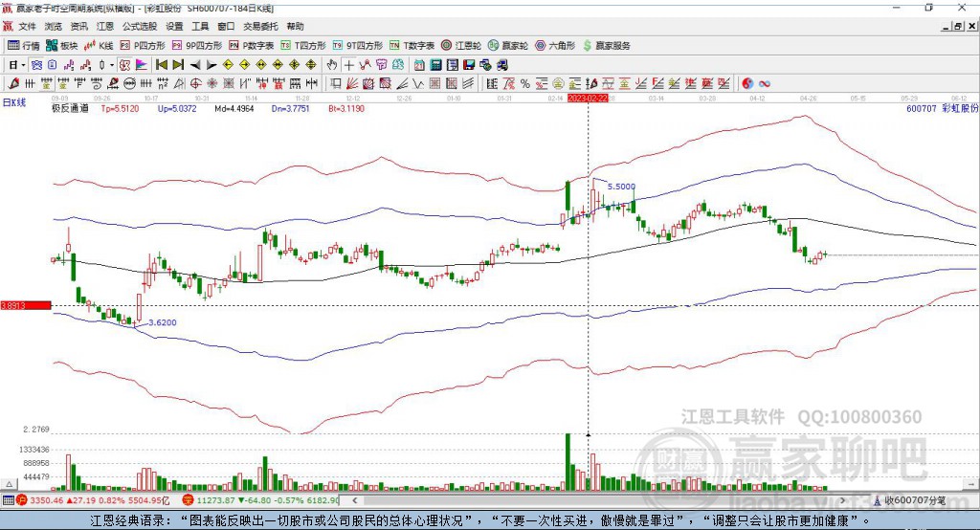Select the circled crosshair target tool
The height and width of the screenshot is (530, 980).
click(x=195, y=83)
